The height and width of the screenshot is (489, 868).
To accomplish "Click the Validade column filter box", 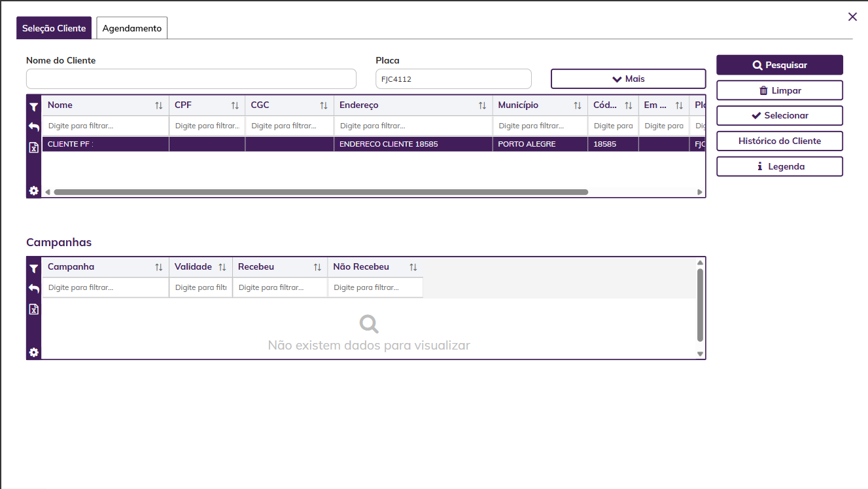I will (x=201, y=287).
